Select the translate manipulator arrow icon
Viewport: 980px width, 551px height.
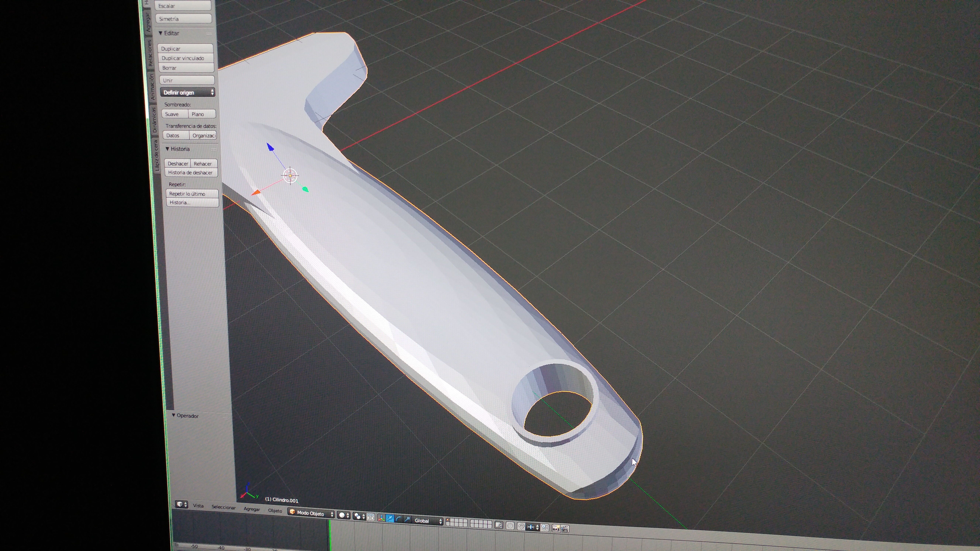point(390,518)
